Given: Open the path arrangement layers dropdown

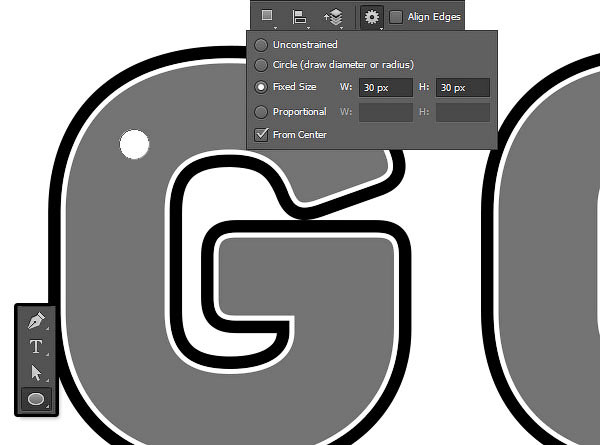Looking at the screenshot, I should [x=333, y=16].
